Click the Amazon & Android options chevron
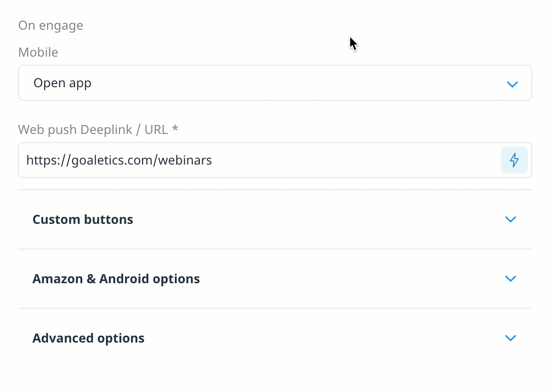552x392 pixels. [510, 279]
